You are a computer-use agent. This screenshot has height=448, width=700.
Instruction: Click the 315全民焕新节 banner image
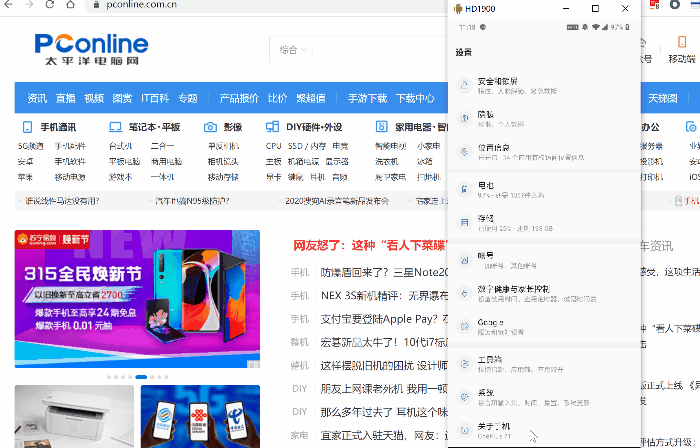click(137, 299)
